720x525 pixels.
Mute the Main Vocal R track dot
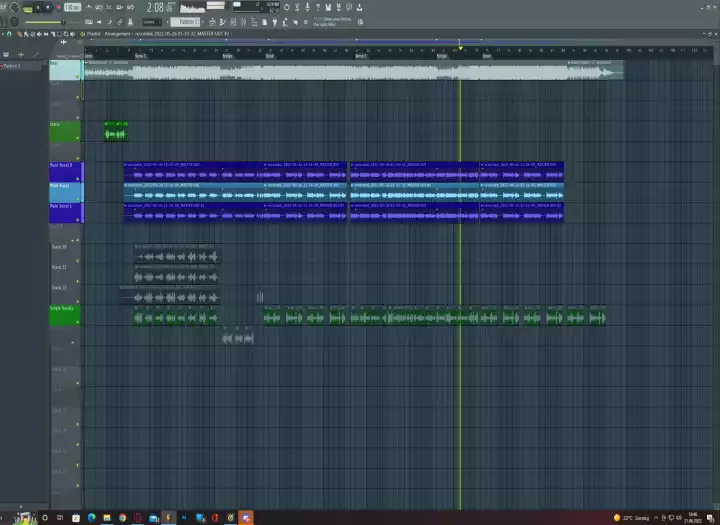[78, 179]
